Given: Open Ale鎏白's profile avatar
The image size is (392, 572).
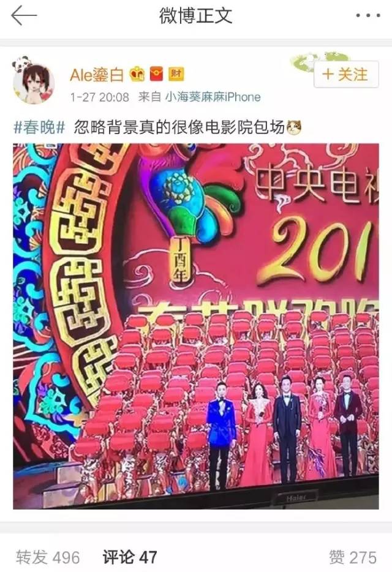Looking at the screenshot, I should tap(34, 83).
